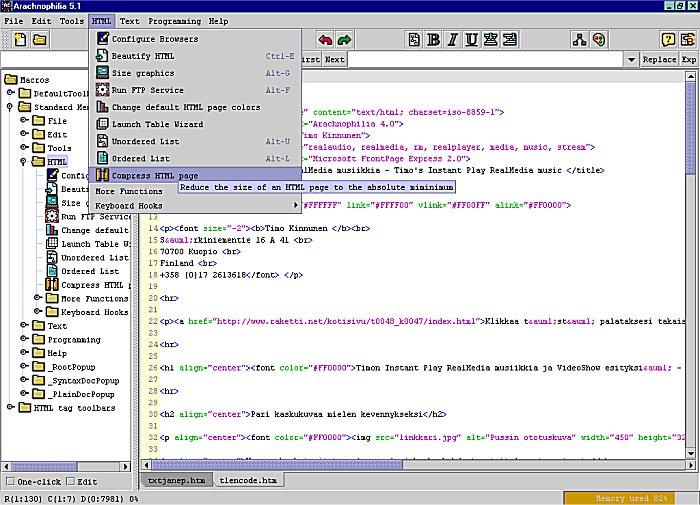Click the Bold B toolbar icon
Screen dimensions: 700x505
[433, 40]
